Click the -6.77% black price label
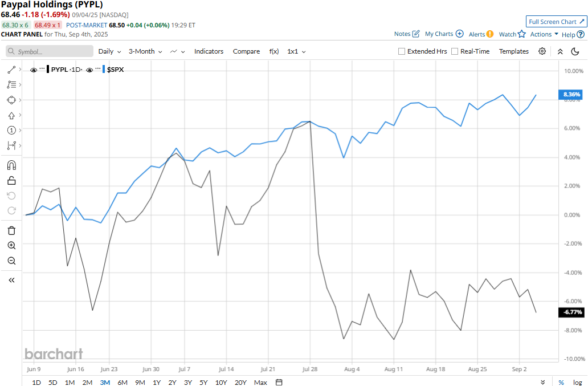 click(571, 312)
